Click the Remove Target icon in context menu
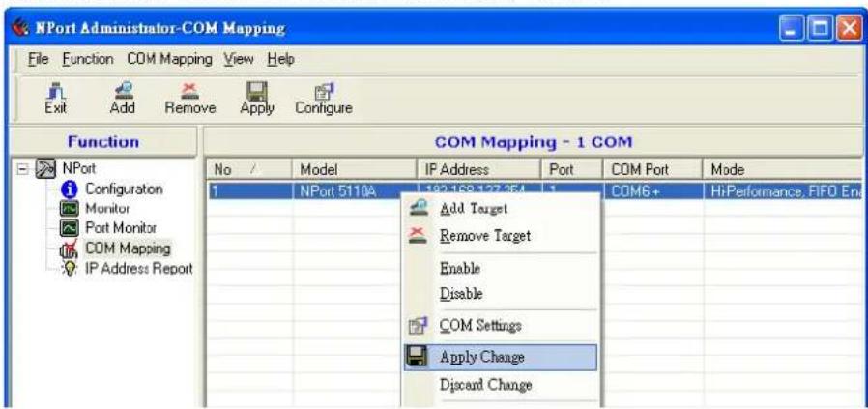 click(418, 236)
